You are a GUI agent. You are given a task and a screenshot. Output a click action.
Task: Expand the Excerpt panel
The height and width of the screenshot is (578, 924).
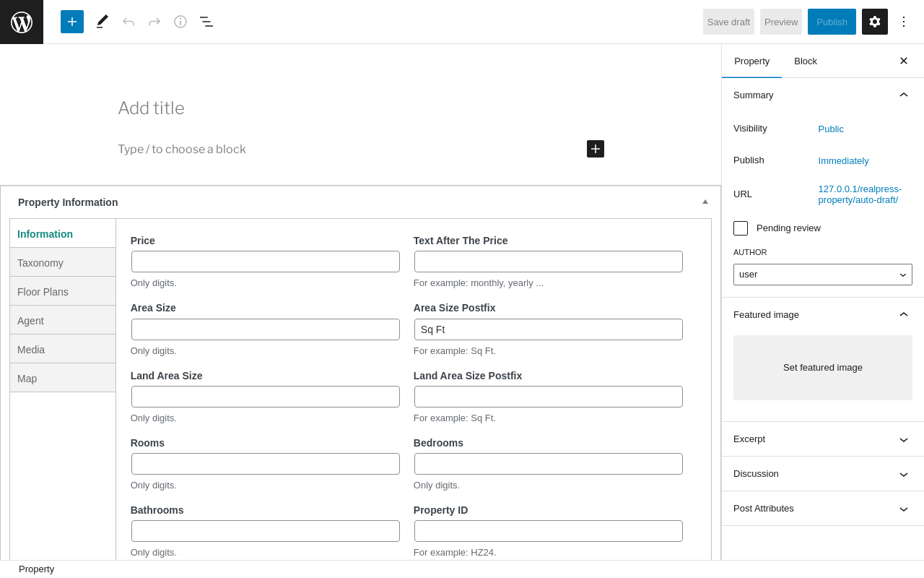coord(823,439)
